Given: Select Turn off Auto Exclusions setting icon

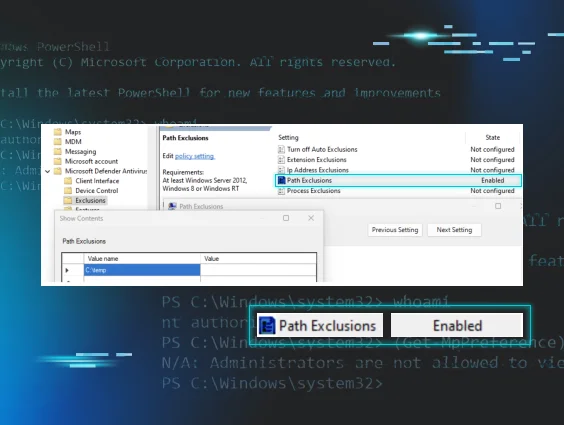Looking at the screenshot, I should coord(281,149).
